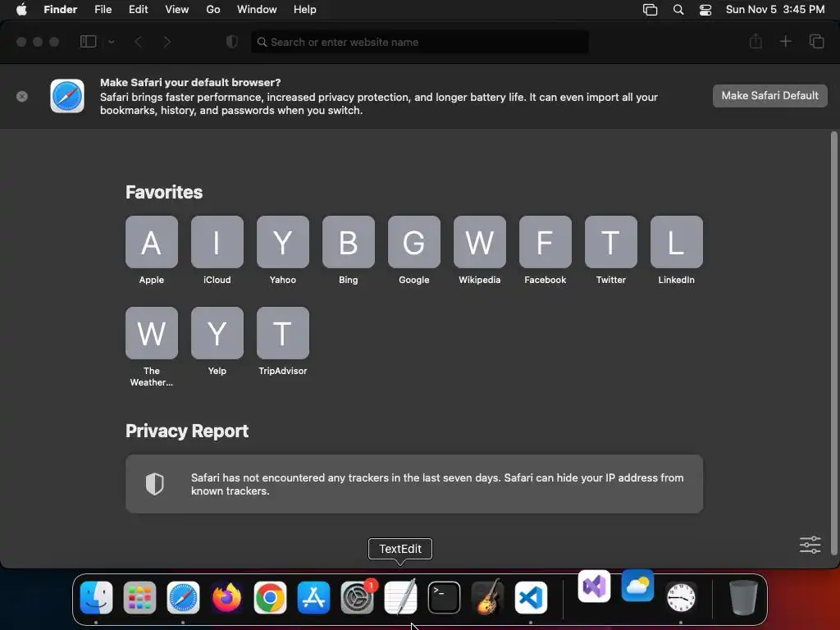Open the Clock app in the Dock
The width and height of the screenshot is (840, 630).
(681, 597)
